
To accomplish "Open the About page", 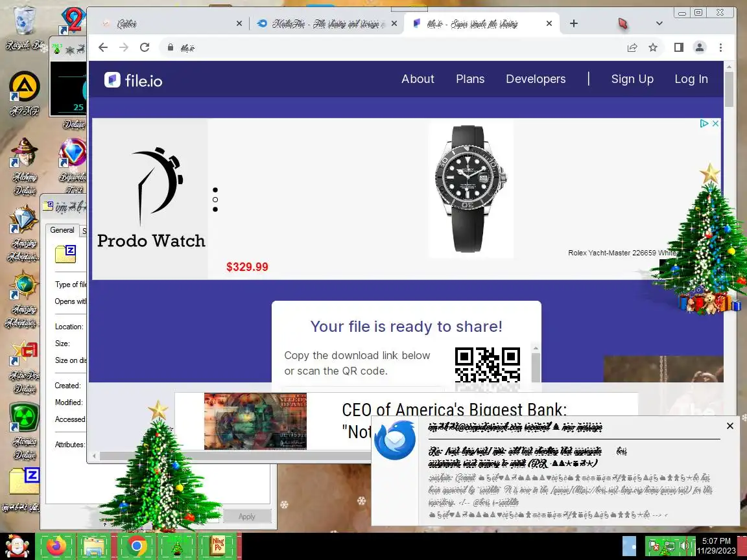I will (x=418, y=79).
